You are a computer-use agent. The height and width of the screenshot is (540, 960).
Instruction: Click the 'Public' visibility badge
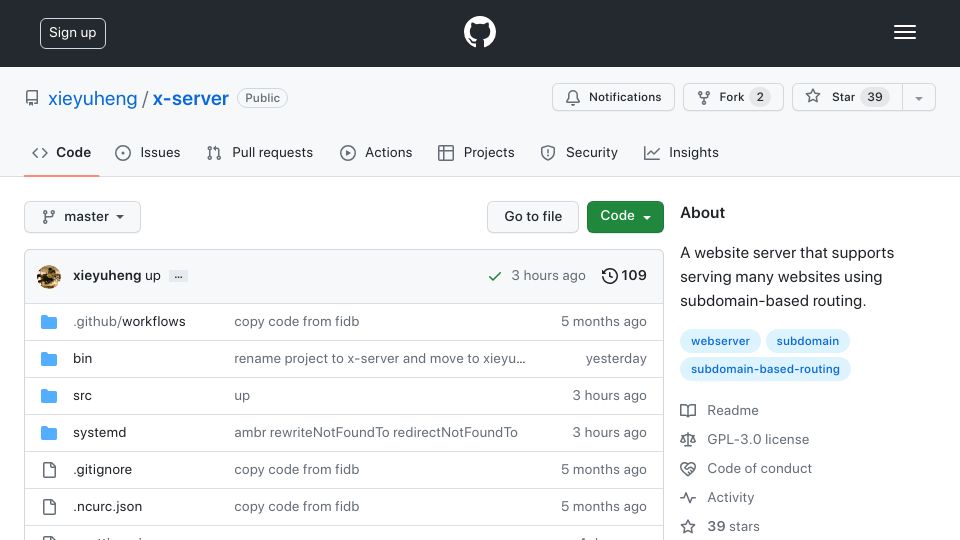263,98
